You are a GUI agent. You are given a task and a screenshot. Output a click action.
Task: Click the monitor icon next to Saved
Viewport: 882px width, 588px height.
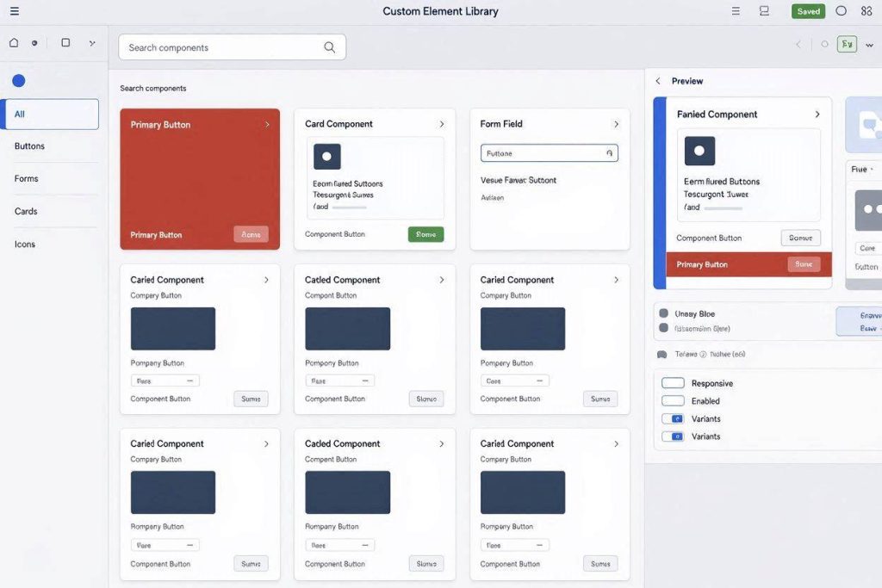click(764, 11)
